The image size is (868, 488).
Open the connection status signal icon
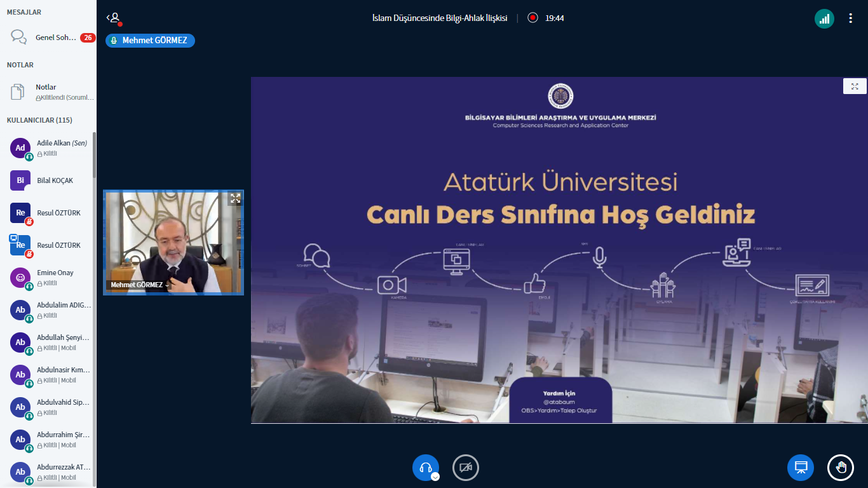[824, 18]
